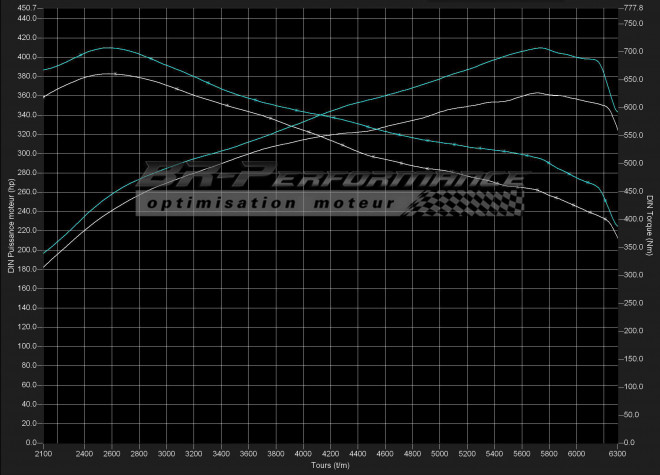Screen dimensions: 660x475
Task: Select the 'DIN Puissance moteur (hp)' axis title
Action: (10, 225)
